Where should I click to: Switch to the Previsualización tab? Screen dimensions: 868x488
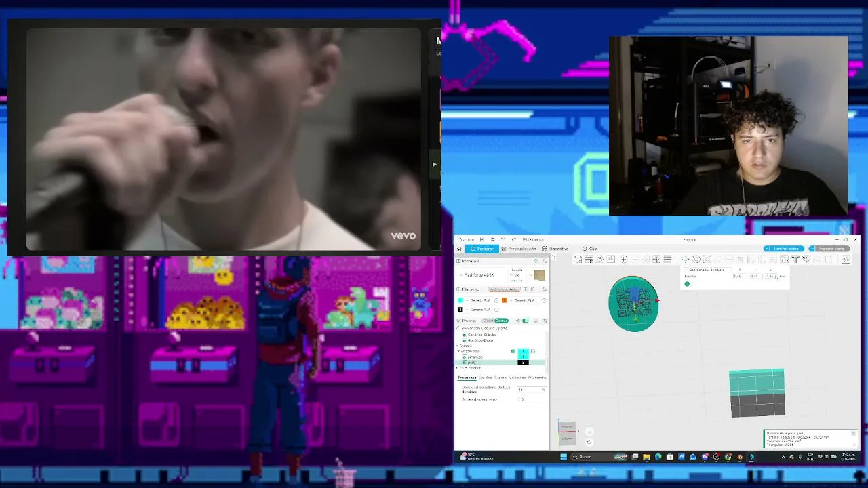[519, 249]
